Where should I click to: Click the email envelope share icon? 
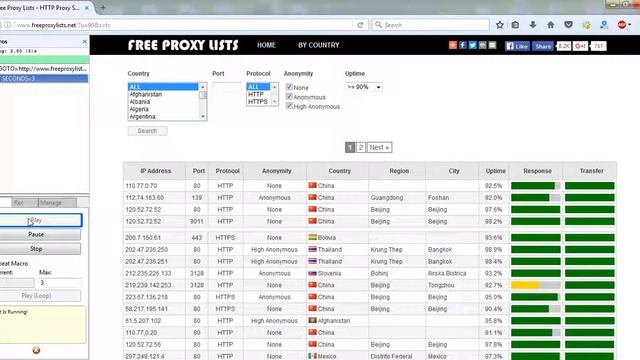[x=492, y=45]
